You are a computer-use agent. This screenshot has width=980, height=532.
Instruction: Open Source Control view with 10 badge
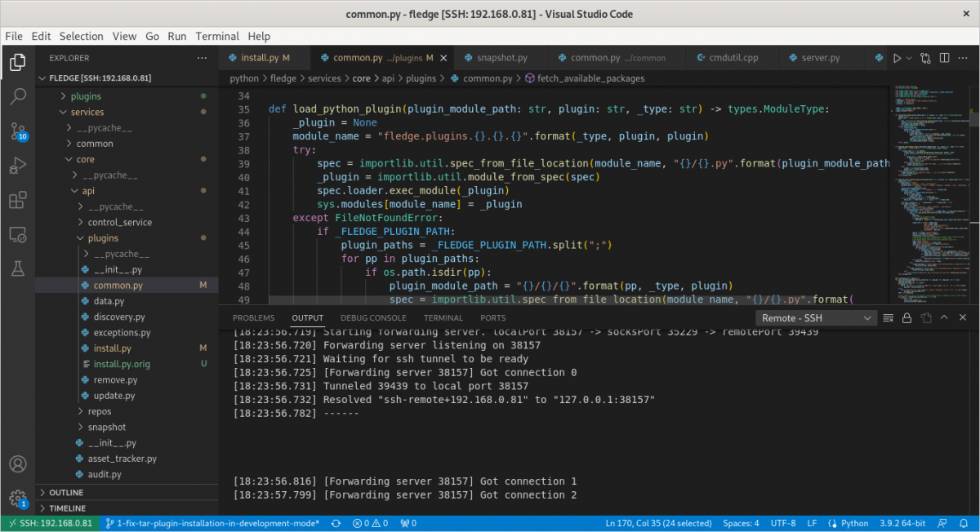[17, 131]
